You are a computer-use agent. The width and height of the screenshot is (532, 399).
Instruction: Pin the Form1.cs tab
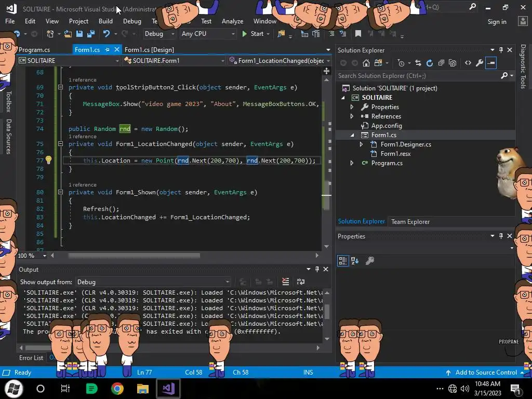coord(107,49)
